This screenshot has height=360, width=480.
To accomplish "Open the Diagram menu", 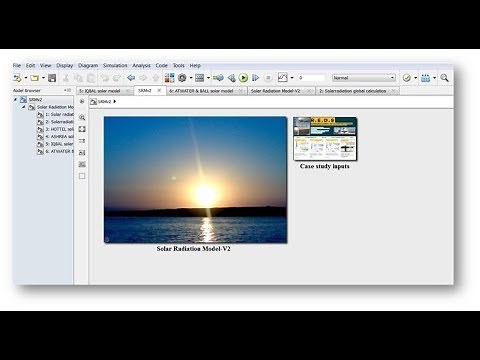I will click(88, 65).
